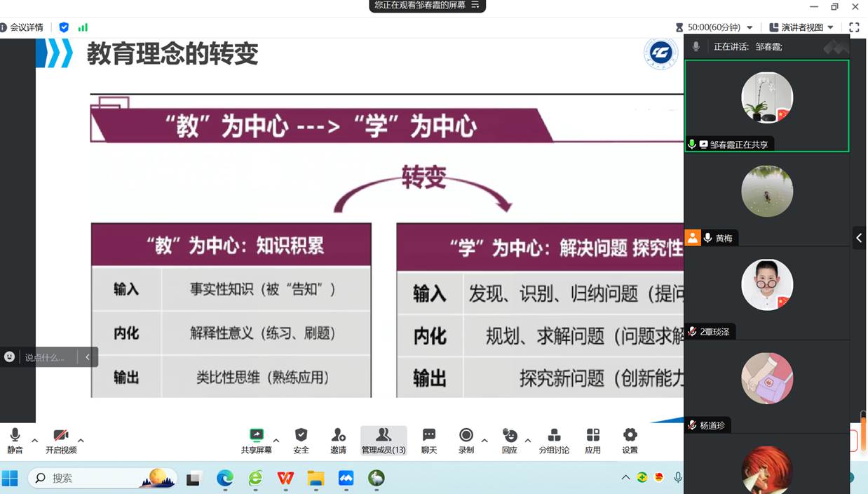Click 会议详情 meeting details

pos(22,27)
